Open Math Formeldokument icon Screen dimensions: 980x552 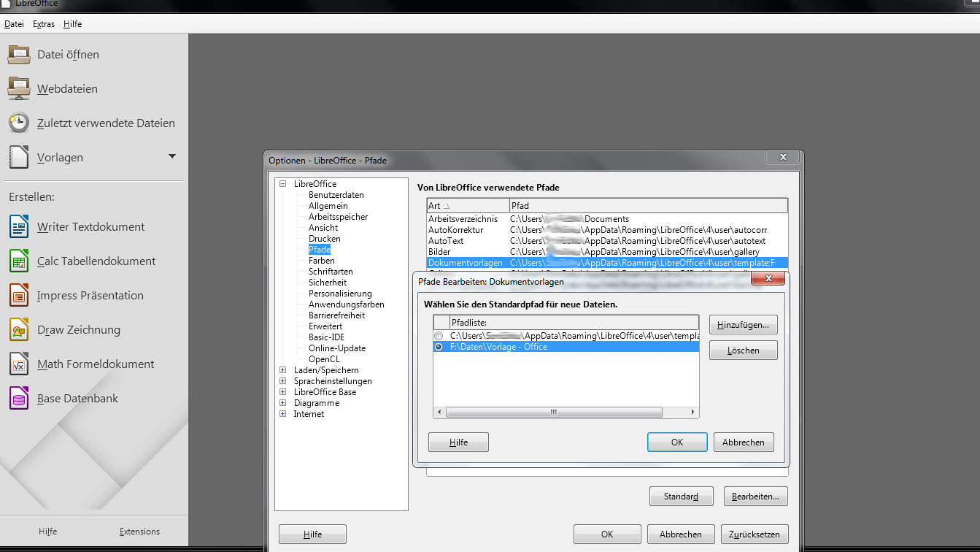click(x=18, y=364)
